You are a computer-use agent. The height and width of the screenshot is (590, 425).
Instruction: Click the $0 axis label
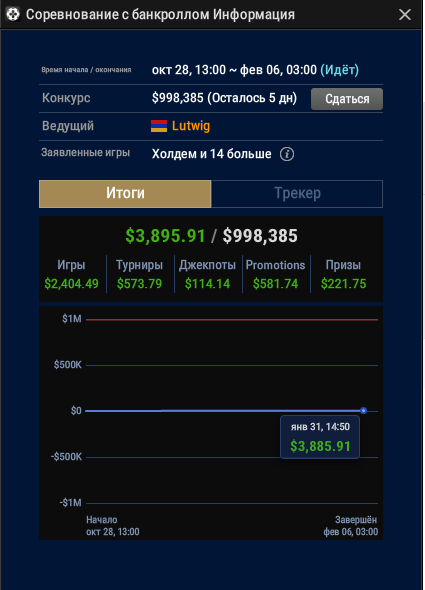tap(76, 411)
